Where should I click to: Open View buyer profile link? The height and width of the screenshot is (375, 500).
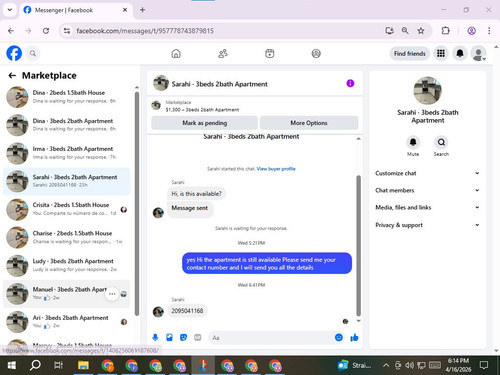(x=276, y=169)
